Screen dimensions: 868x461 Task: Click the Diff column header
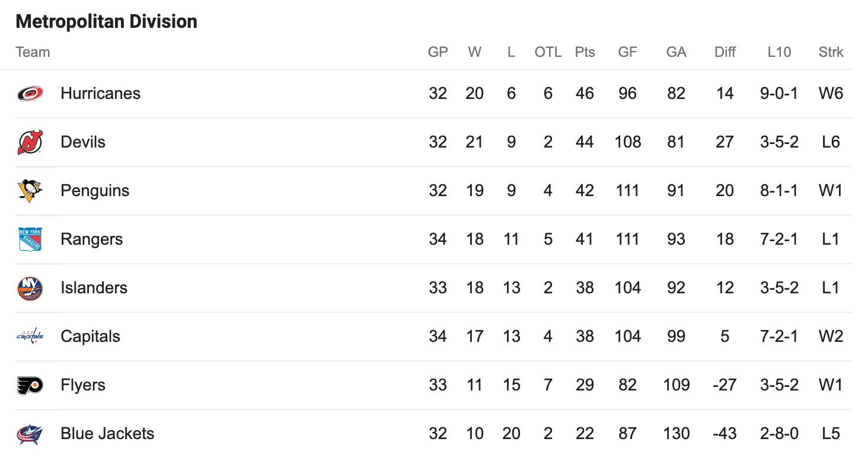(725, 52)
